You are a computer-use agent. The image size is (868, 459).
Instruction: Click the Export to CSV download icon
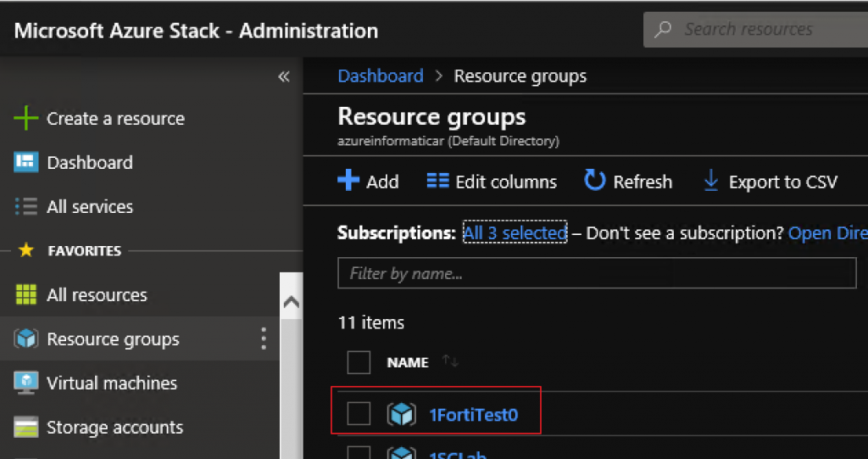pos(711,182)
